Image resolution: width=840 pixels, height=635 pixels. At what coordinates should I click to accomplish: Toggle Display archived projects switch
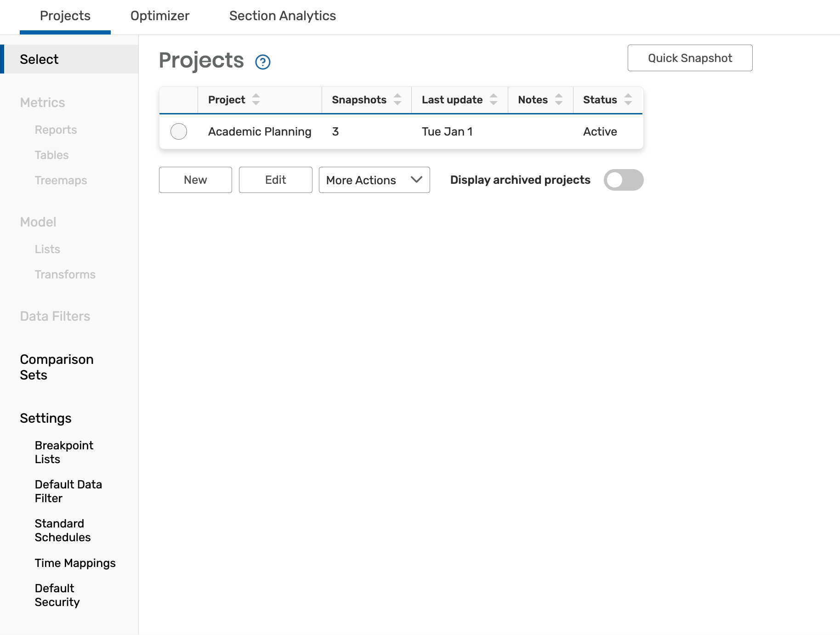click(624, 180)
